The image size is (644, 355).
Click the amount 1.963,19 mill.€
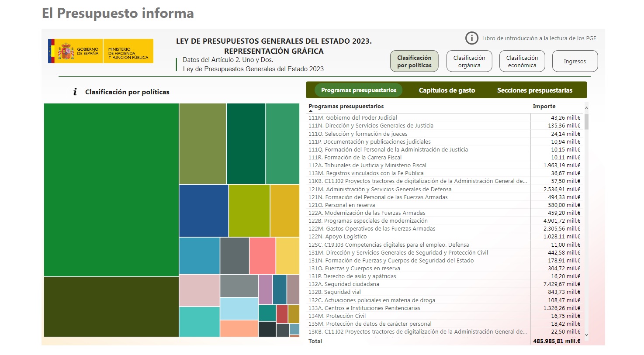(x=562, y=165)
